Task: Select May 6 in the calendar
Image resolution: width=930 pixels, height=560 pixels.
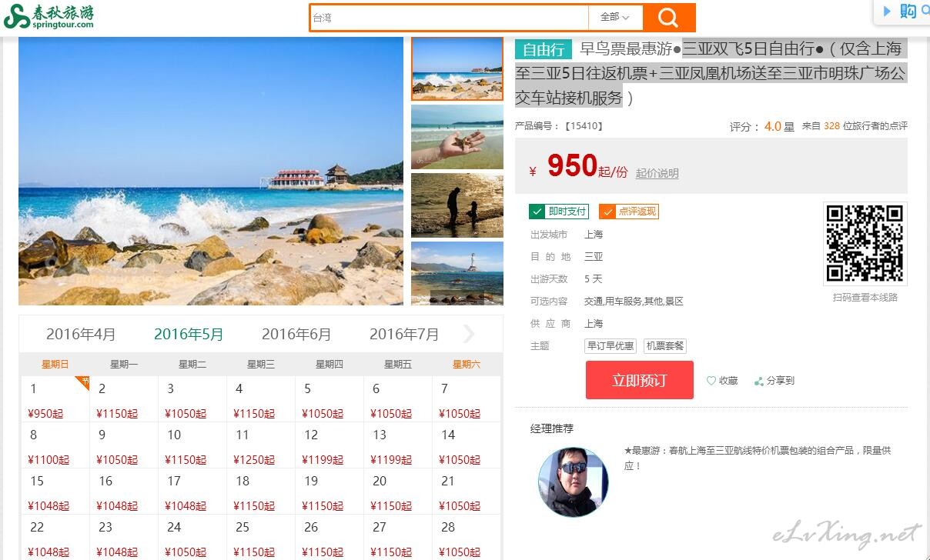Action: tap(398, 399)
